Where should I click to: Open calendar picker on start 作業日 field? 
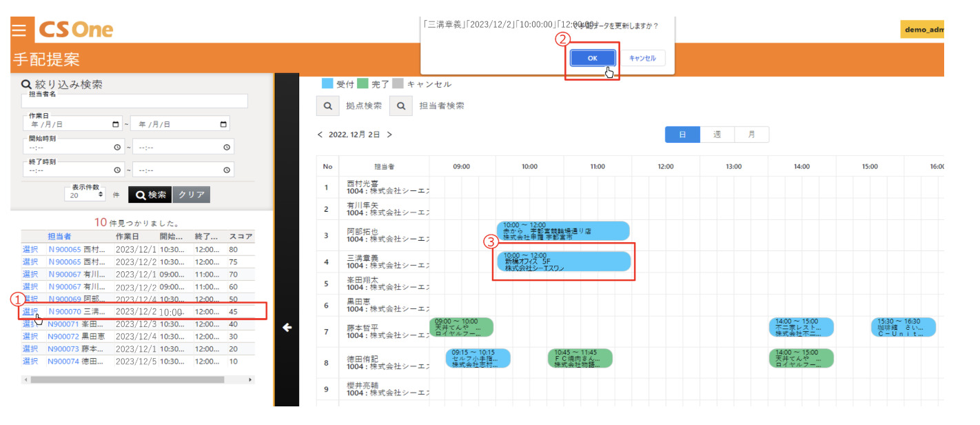(x=115, y=124)
